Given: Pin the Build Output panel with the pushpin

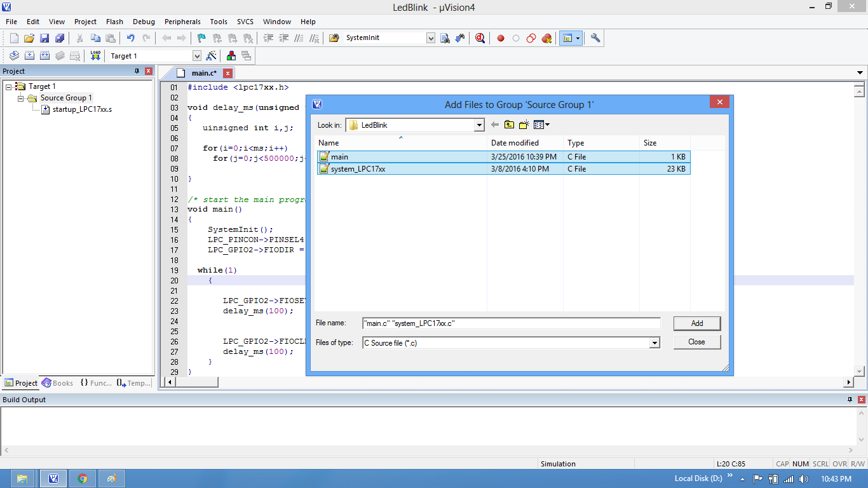Looking at the screenshot, I should 850,400.
